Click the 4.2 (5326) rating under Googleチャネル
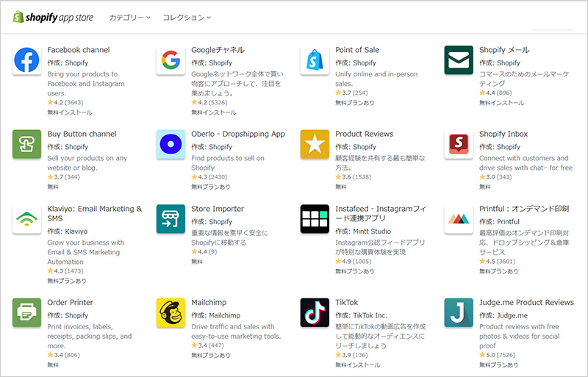588x377 pixels. (209, 102)
